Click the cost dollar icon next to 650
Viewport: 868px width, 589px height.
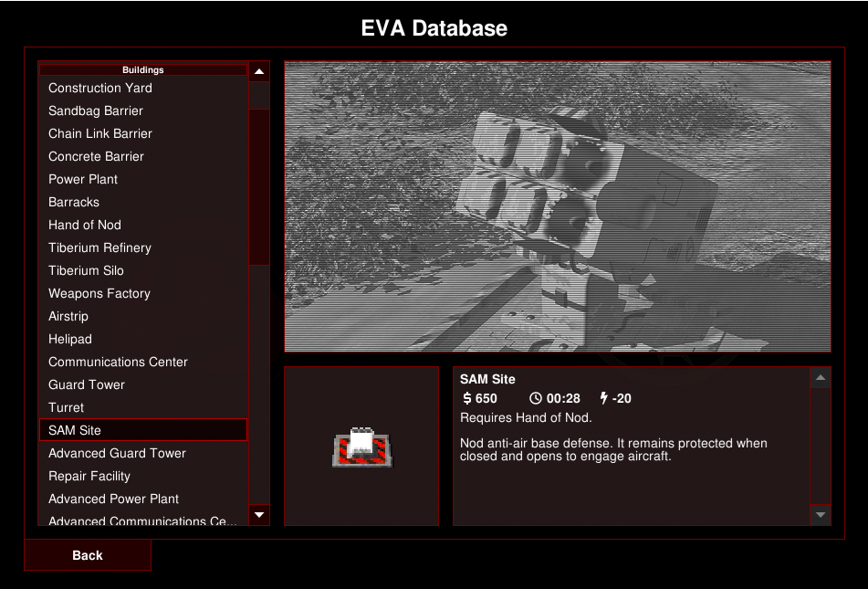point(467,398)
